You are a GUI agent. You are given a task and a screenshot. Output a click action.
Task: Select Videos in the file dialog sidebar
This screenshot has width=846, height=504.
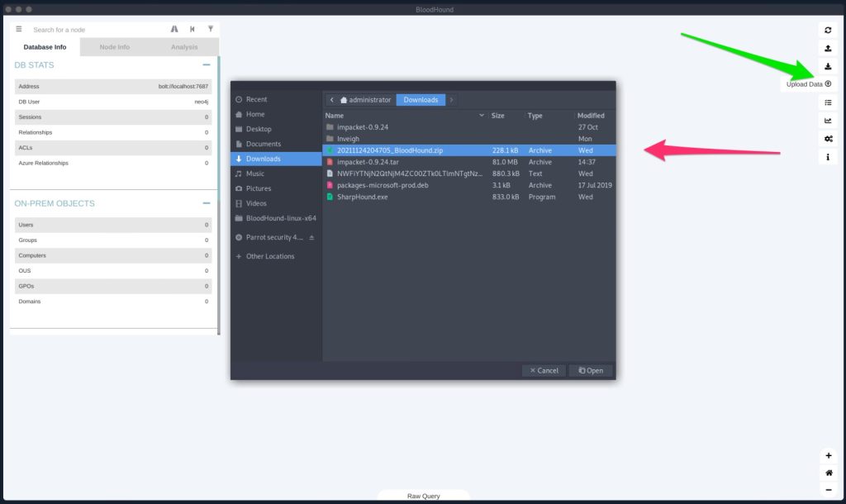[x=276, y=203]
